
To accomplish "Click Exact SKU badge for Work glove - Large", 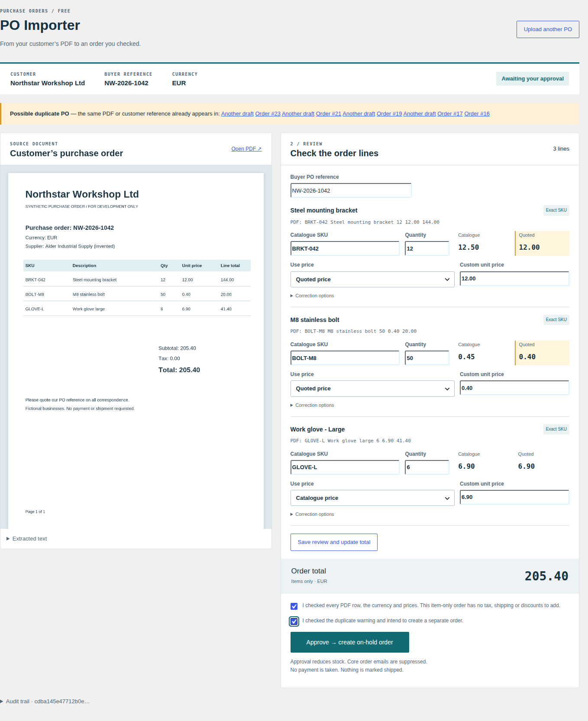I will click(556, 429).
